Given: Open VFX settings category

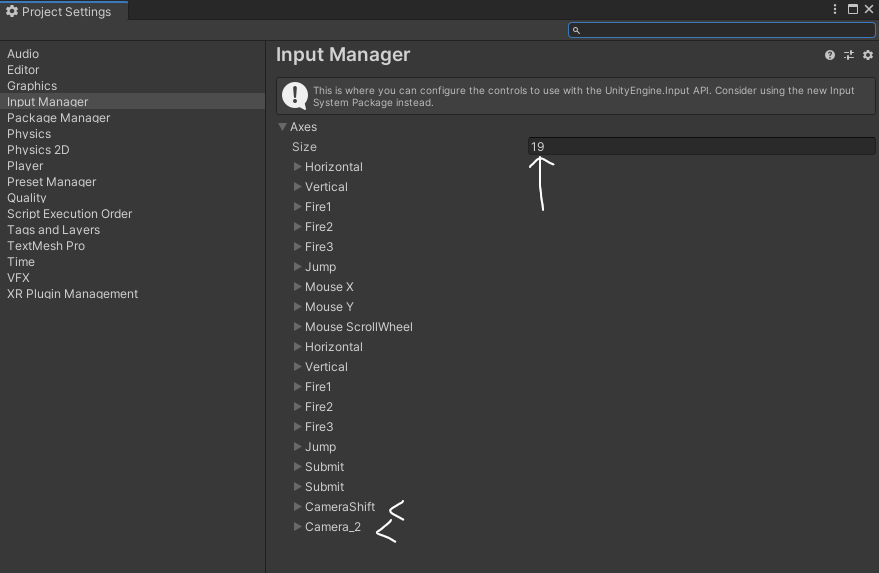Looking at the screenshot, I should click(18, 278).
